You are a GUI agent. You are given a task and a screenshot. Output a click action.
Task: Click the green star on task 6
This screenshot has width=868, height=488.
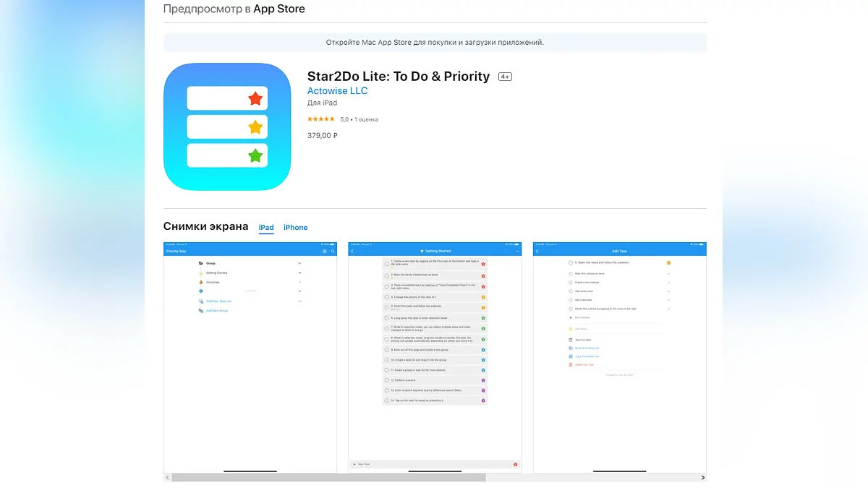(x=483, y=317)
